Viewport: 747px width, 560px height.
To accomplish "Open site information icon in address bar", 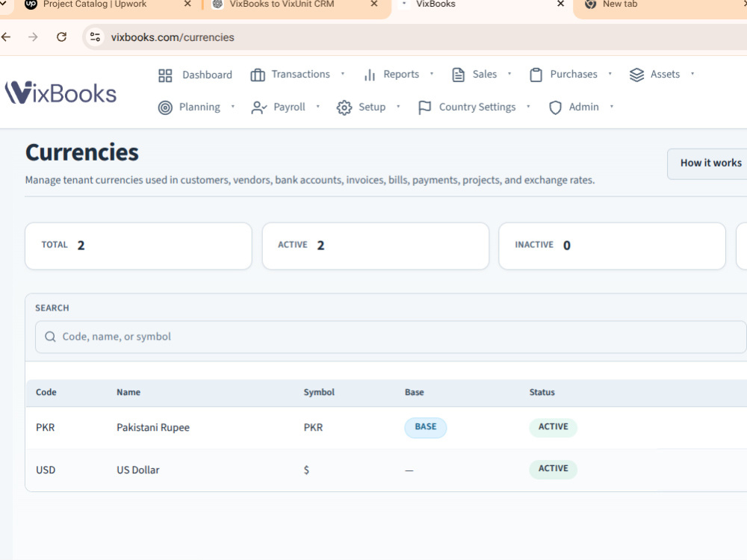I will tap(96, 37).
